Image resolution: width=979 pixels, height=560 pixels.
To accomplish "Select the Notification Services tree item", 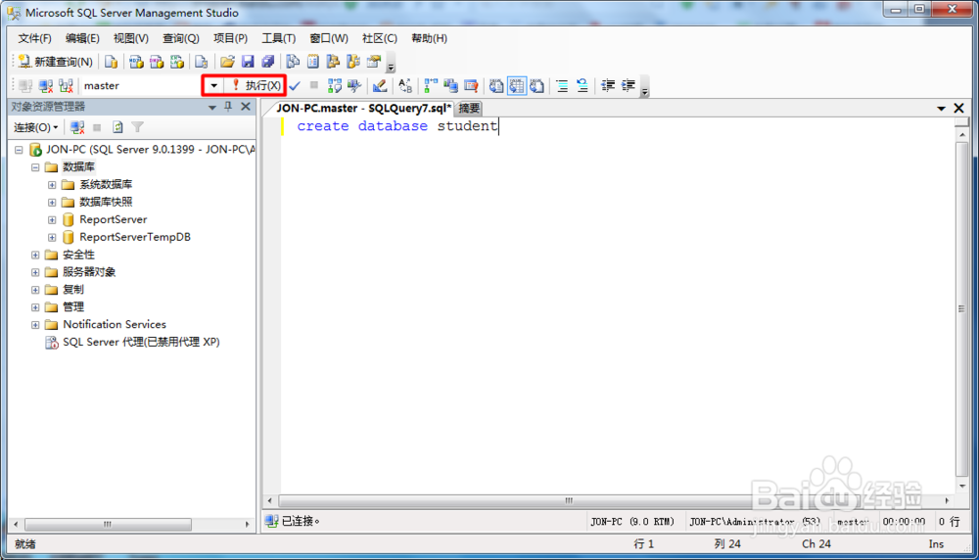I will pyautogui.click(x=115, y=325).
